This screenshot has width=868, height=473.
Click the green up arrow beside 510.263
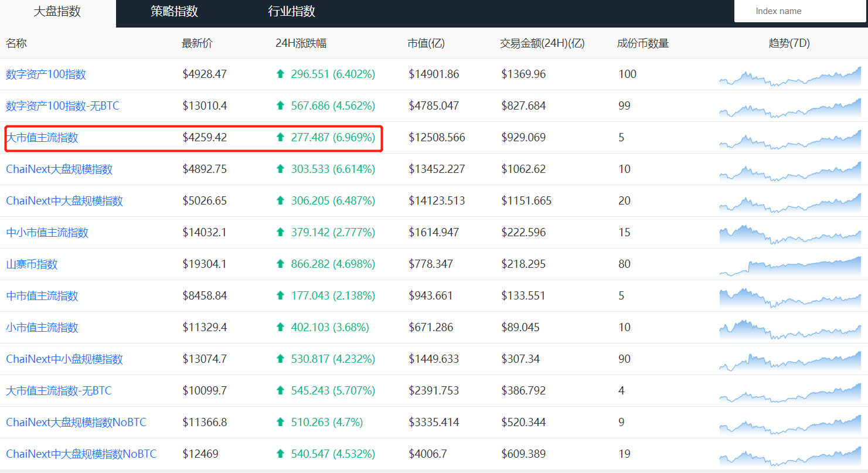(280, 422)
